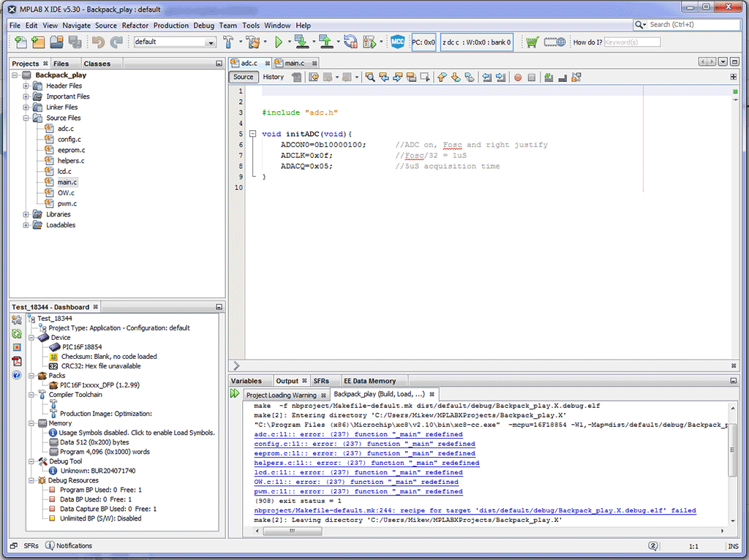Close the adc.c editor tab
This screenshot has width=749, height=560.
(x=268, y=63)
